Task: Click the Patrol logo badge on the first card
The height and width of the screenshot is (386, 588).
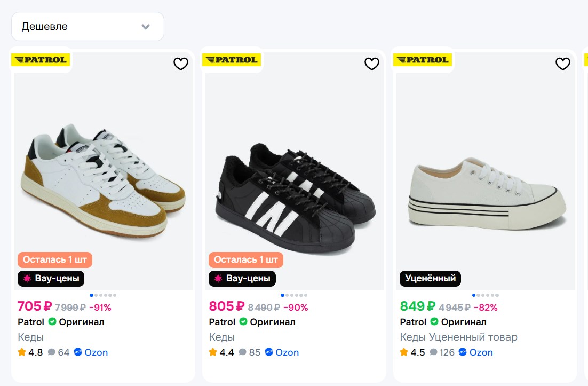Action: [41, 60]
